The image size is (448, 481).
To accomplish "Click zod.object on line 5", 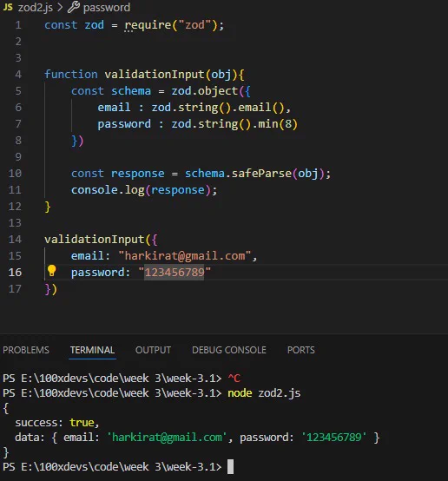I will [204, 91].
